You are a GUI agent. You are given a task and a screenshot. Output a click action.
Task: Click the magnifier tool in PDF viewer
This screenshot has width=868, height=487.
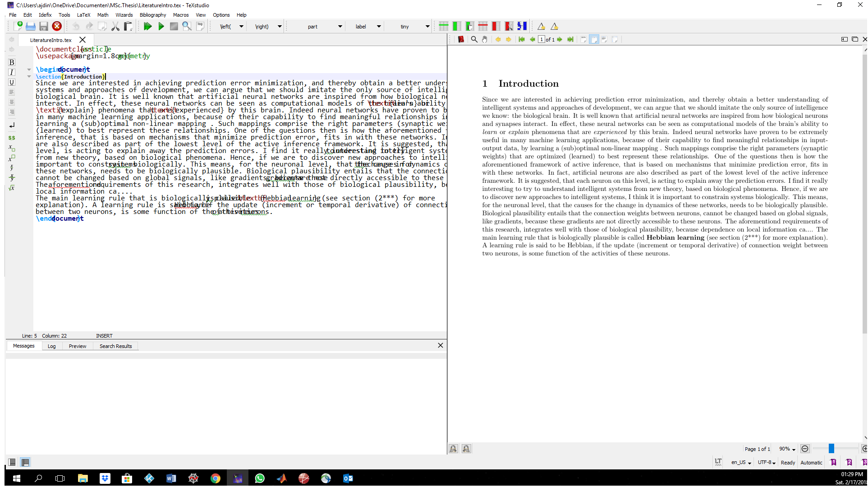point(474,40)
